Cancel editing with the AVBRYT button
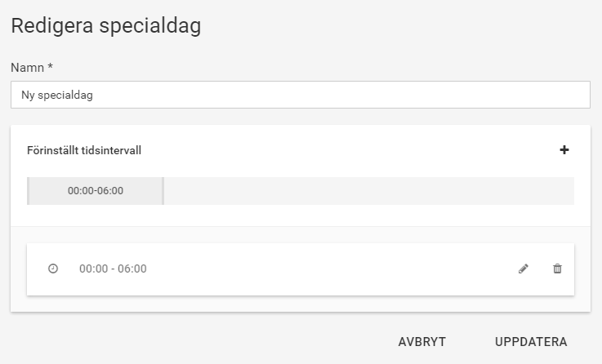The width and height of the screenshot is (602, 364). 422,342
